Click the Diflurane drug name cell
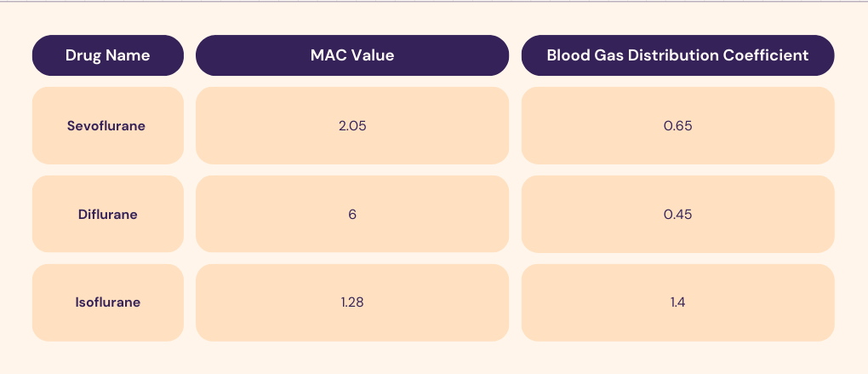 coord(108,214)
